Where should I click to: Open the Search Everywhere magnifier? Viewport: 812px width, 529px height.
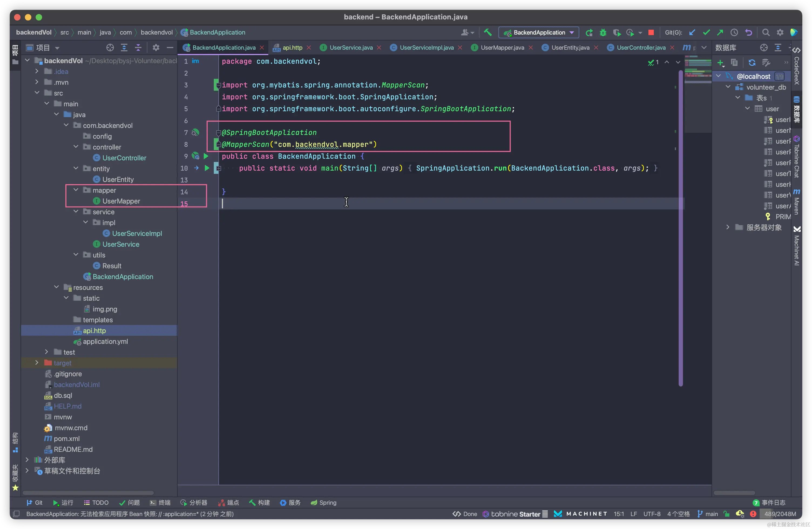(766, 32)
